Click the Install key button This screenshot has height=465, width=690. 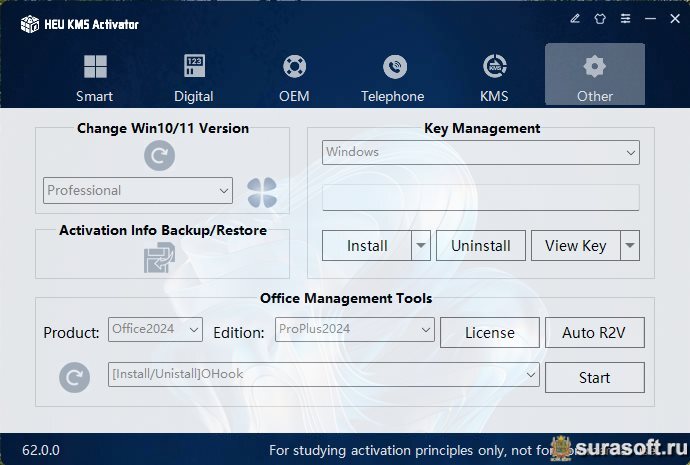[x=367, y=245]
